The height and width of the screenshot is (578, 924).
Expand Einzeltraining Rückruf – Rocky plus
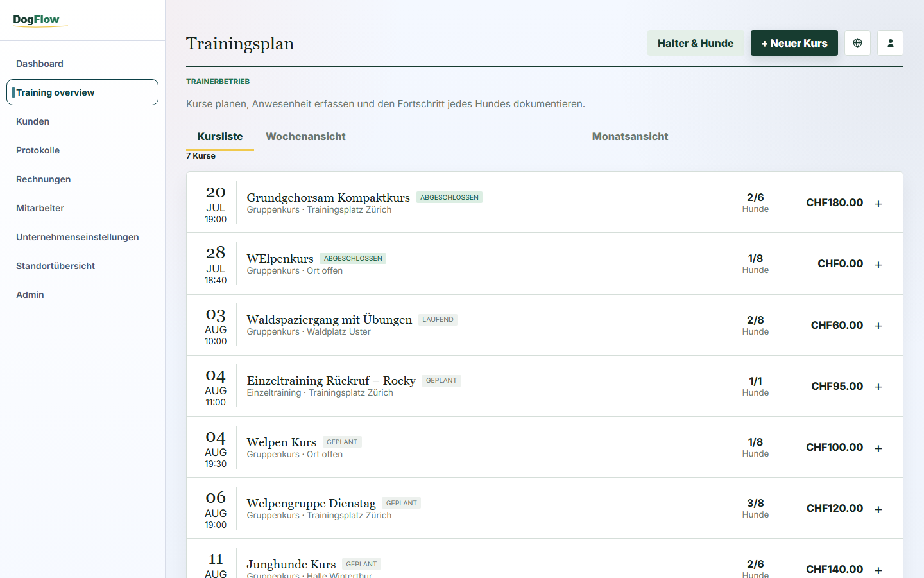(x=878, y=387)
